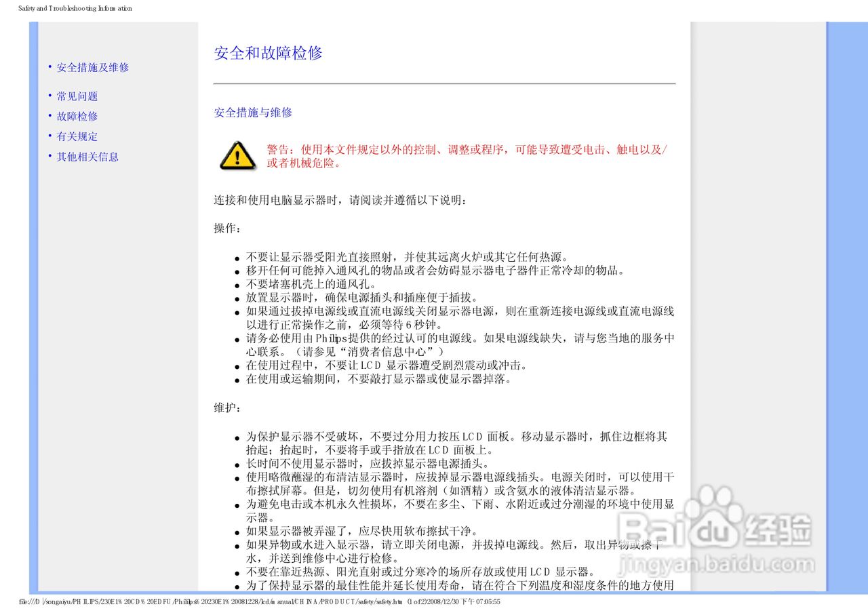Click the yellow warning triangle icon
The width and height of the screenshot is (868, 613).
237,156
